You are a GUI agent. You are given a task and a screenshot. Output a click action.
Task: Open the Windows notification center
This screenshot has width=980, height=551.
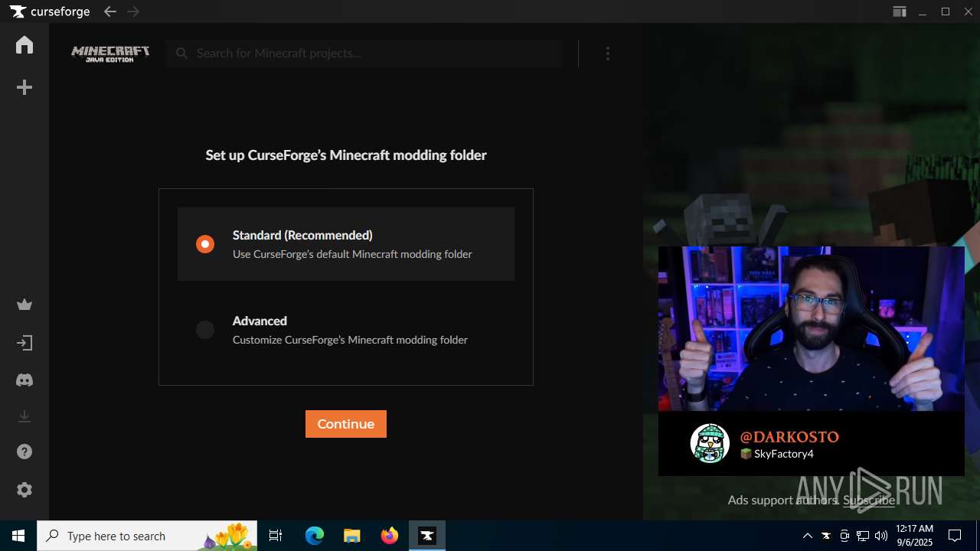[x=955, y=536]
